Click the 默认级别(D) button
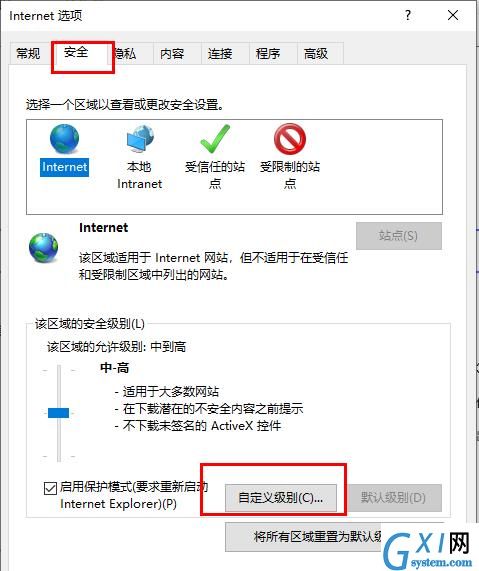This screenshot has height=571, width=479. tap(393, 498)
